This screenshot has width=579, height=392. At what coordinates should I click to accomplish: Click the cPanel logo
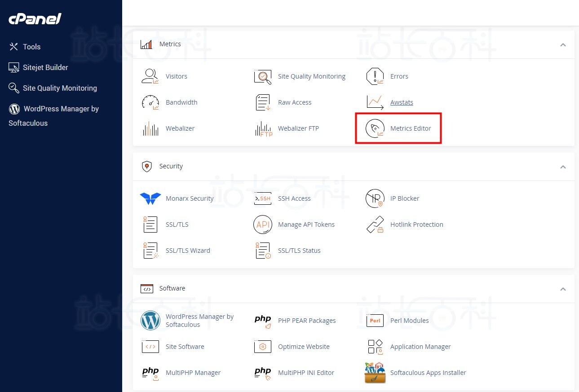pyautogui.click(x=35, y=19)
